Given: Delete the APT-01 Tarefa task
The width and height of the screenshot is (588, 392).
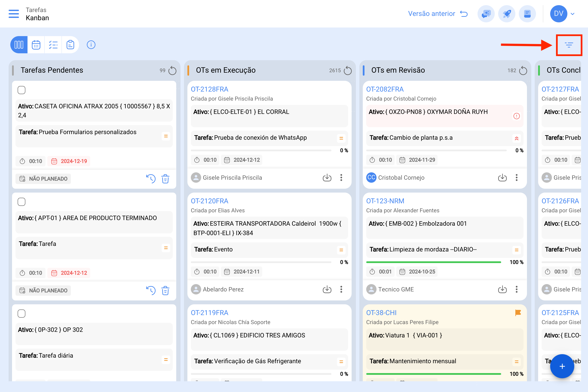Looking at the screenshot, I should [x=165, y=291].
